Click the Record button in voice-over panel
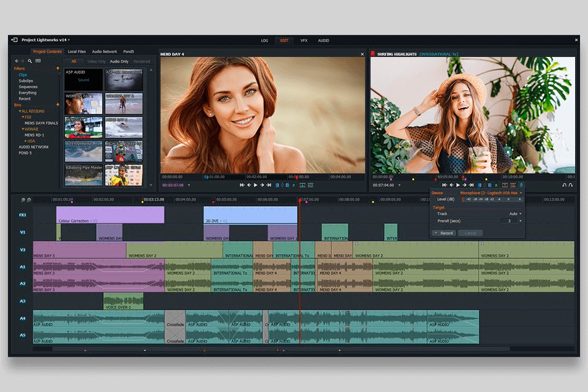Screen dimensions: 588x392 443,233
